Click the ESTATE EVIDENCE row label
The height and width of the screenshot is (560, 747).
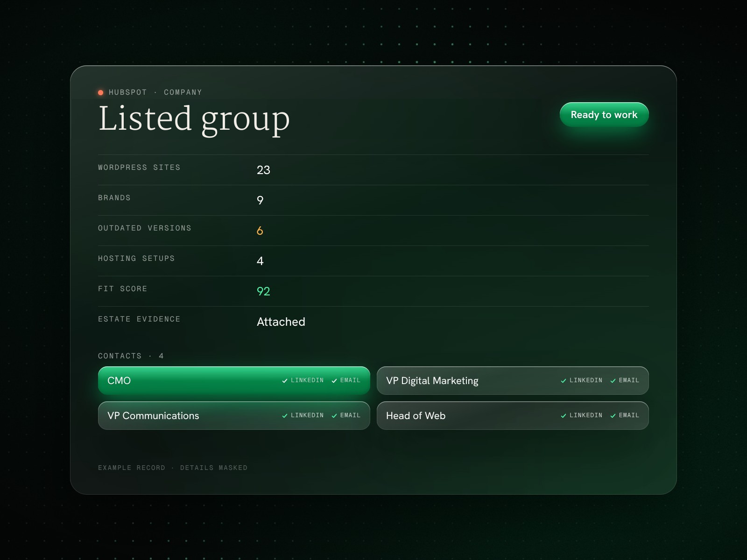pyautogui.click(x=139, y=319)
